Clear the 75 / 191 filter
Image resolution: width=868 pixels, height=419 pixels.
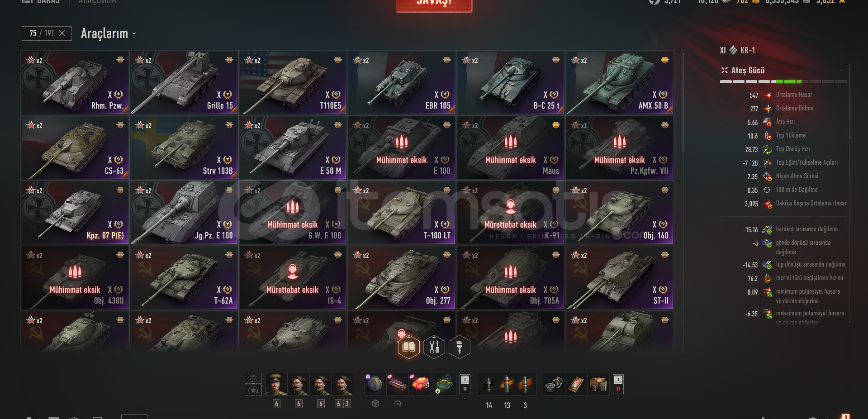pos(62,33)
